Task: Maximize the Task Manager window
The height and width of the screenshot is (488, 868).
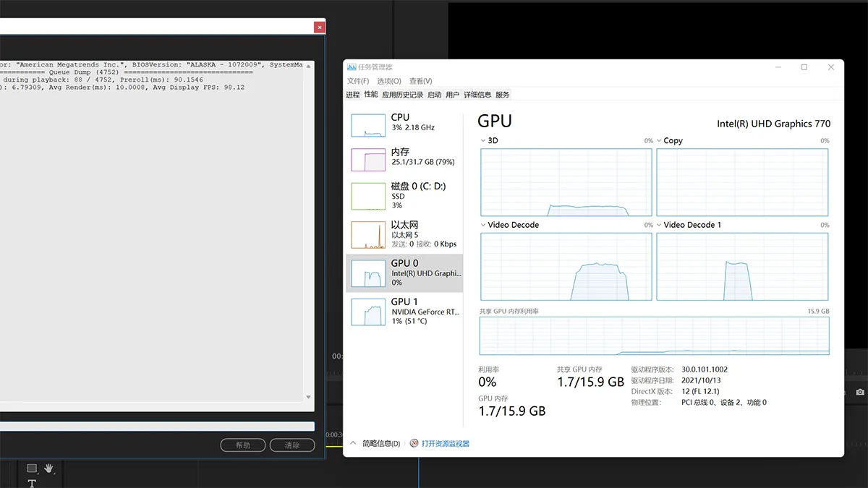Action: pos(804,67)
